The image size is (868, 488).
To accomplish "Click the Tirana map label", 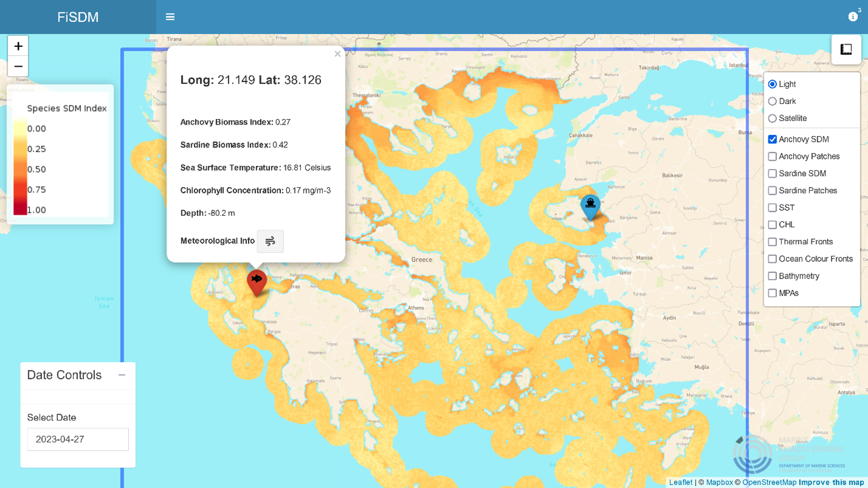I will [174, 39].
